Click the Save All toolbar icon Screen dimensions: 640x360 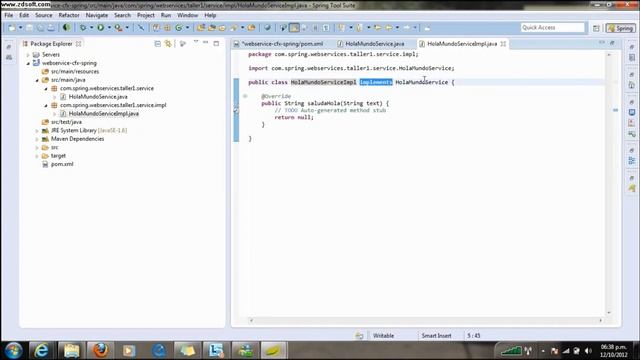point(40,28)
